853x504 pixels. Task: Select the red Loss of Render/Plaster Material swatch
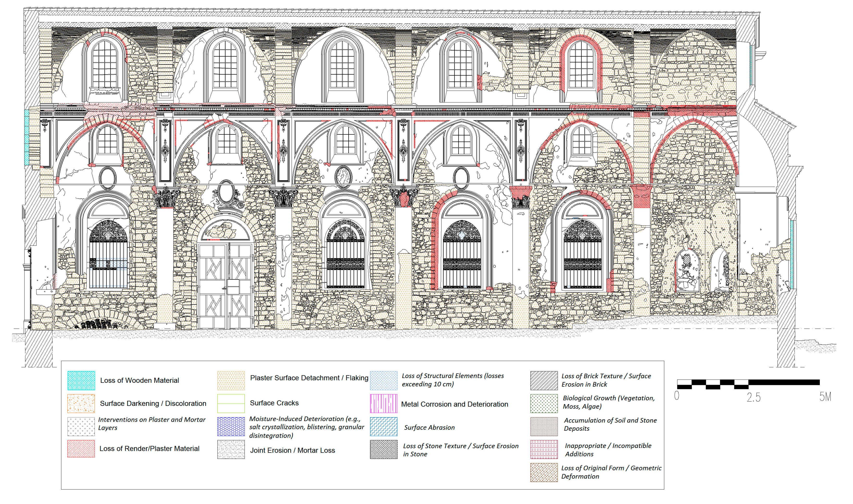point(81,449)
